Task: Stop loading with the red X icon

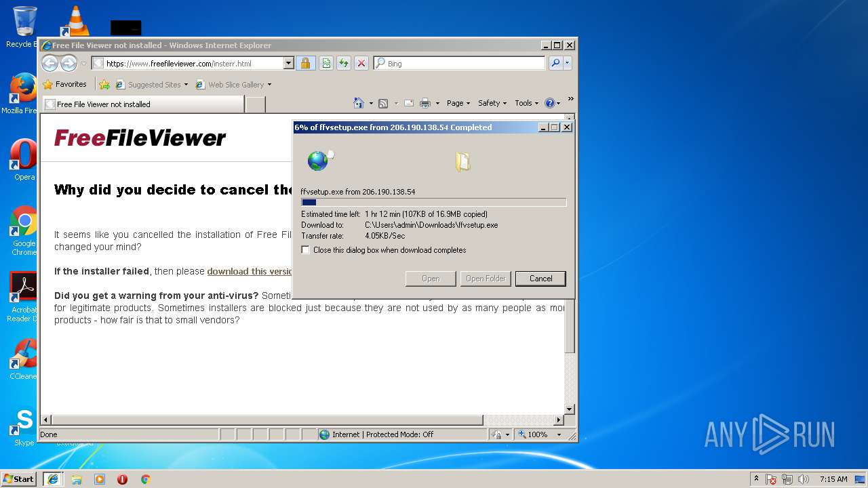Action: coord(361,63)
